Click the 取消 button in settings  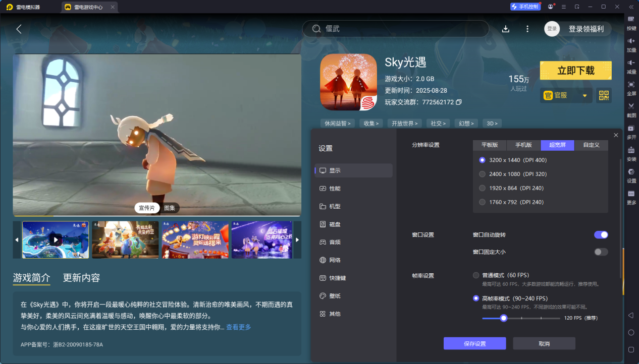tap(544, 343)
